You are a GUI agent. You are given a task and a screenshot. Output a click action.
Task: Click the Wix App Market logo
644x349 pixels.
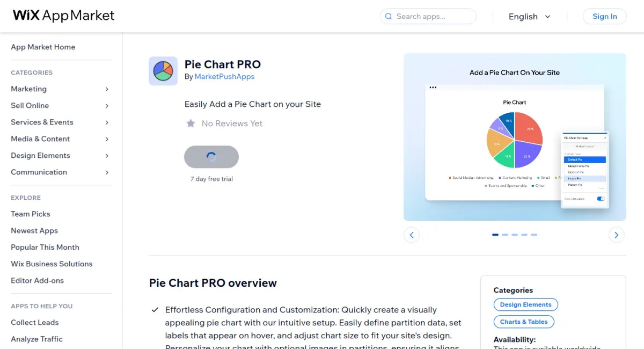point(63,16)
